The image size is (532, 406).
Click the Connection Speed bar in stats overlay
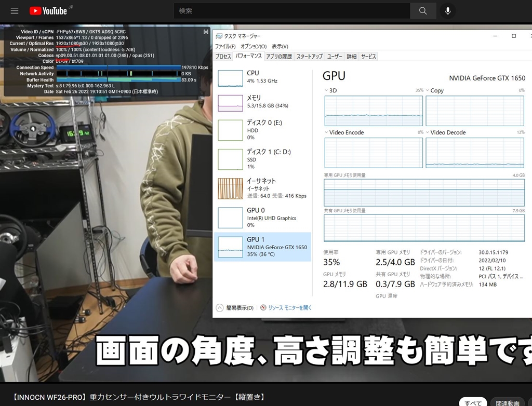tap(118, 67)
